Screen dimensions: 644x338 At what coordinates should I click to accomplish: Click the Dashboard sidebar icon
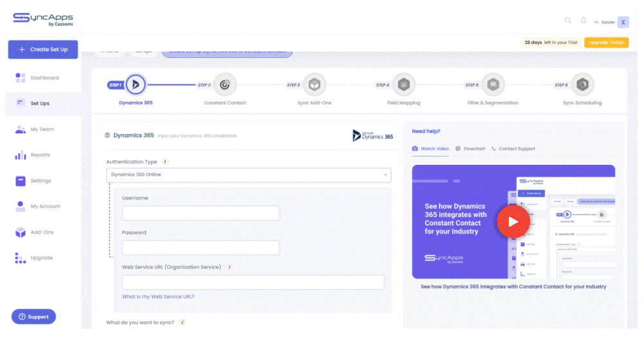(21, 78)
